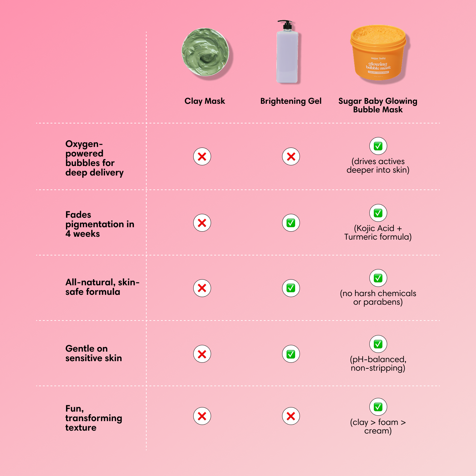
Task: Click green check above 'drives actives deeper'
Action: click(x=378, y=146)
